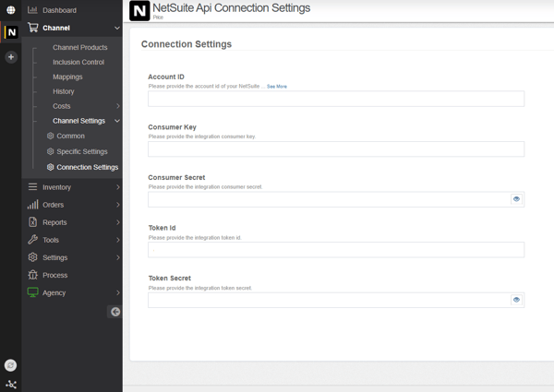Click the Reports spreadsheet file icon
Image resolution: width=554 pixels, height=392 pixels.
[x=32, y=222]
